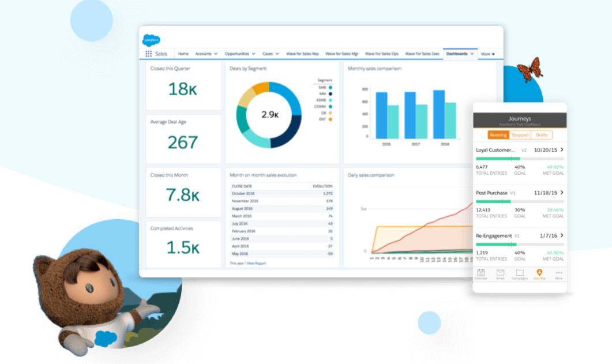Click the 1.5K Completed Activities value
Image resolution: width=612 pixels, height=364 pixels.
(x=183, y=247)
